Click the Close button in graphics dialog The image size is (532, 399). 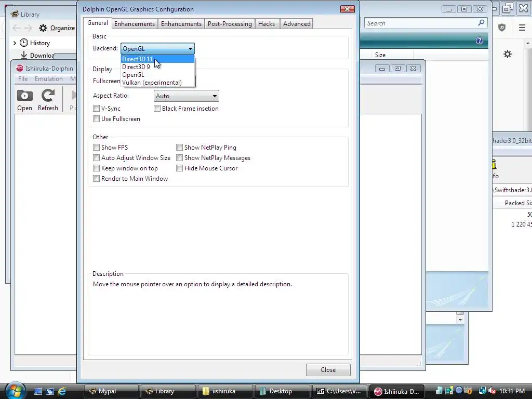[x=328, y=370]
